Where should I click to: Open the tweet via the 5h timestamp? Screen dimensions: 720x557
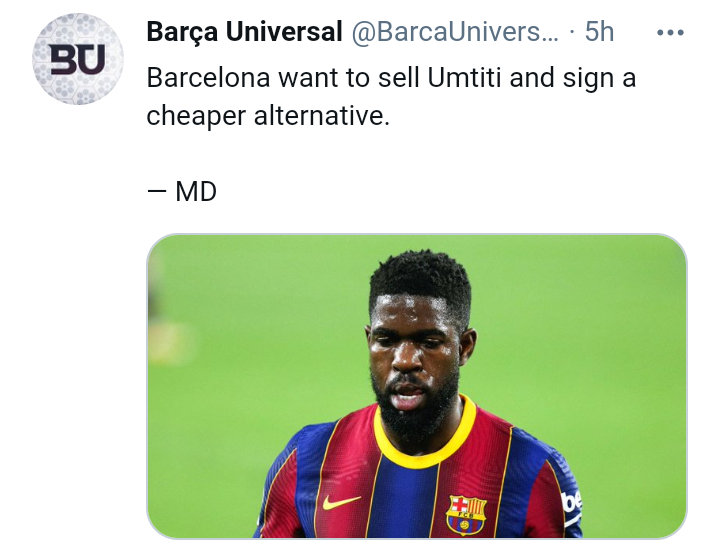pyautogui.click(x=599, y=32)
